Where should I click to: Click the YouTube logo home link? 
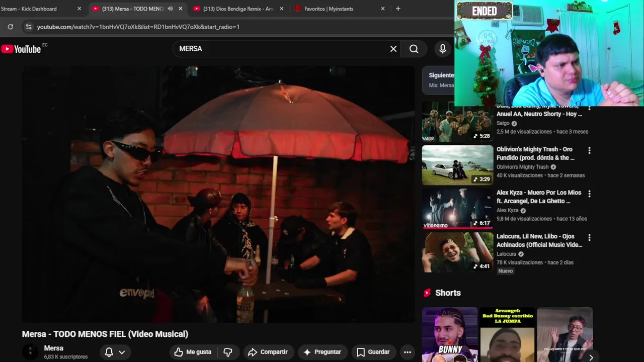(x=21, y=49)
